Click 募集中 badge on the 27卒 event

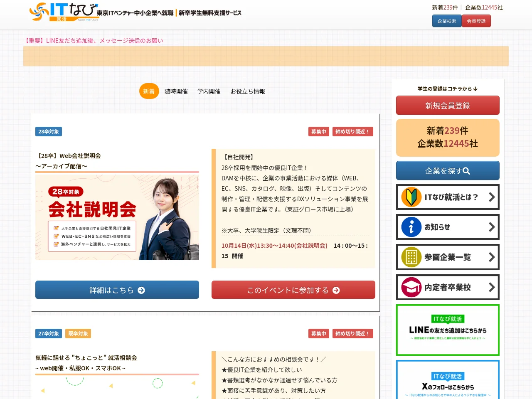[x=319, y=334]
